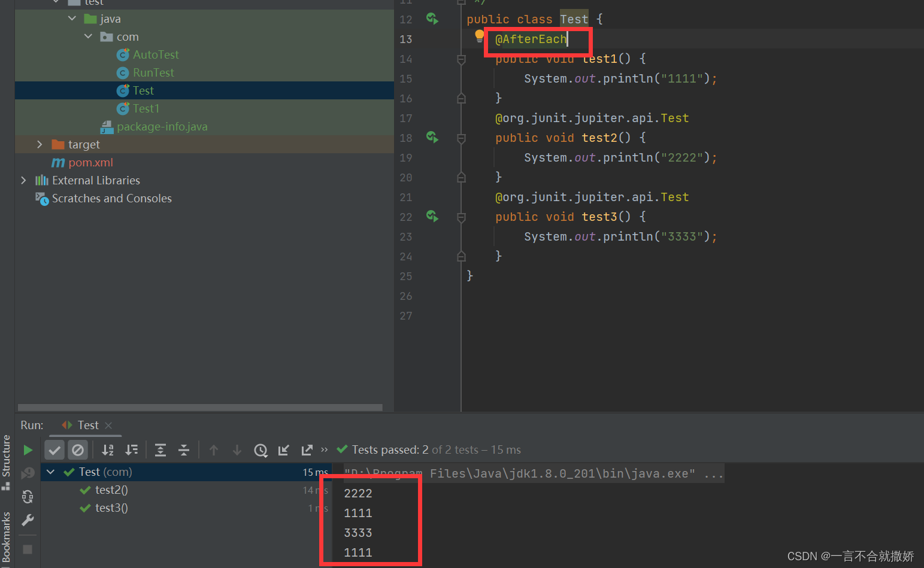
Task: Select Scratches and Consoles node
Action: (x=111, y=198)
